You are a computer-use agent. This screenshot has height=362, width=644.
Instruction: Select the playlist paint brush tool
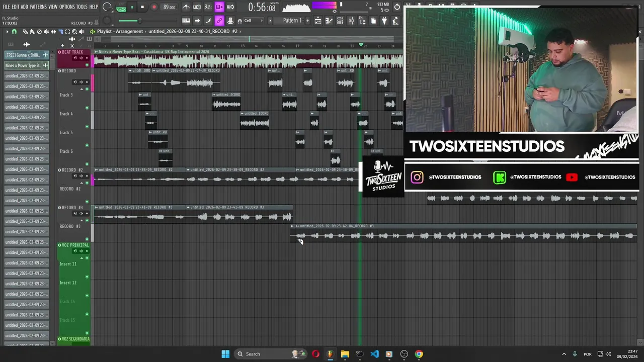point(32,32)
